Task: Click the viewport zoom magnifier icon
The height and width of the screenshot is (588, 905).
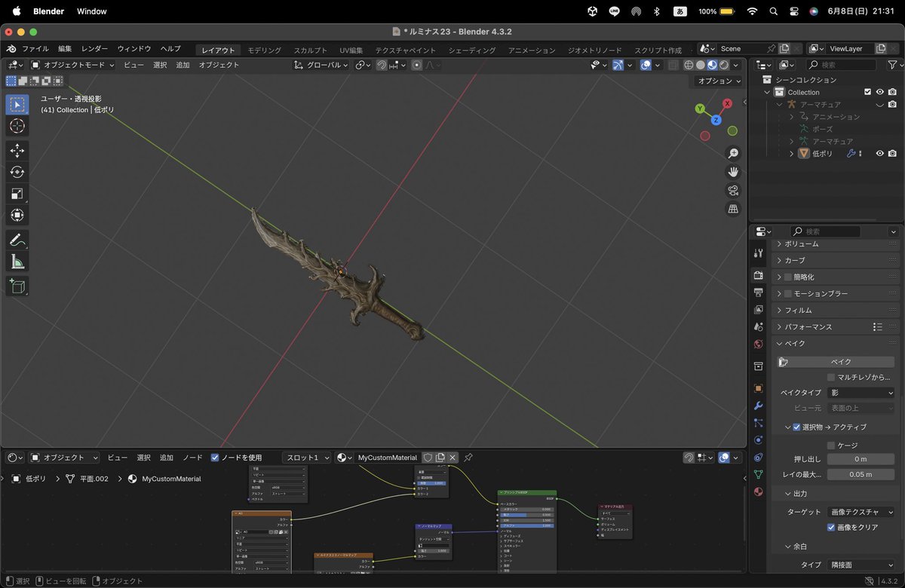Action: click(x=733, y=153)
